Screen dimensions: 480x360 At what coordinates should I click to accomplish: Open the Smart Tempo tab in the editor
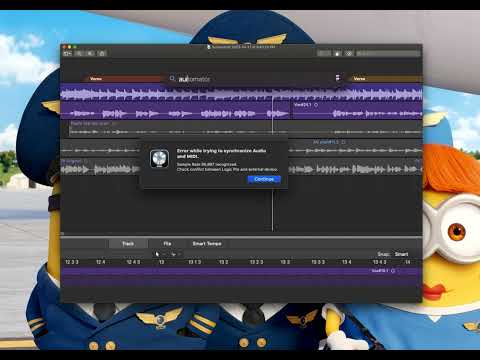pos(207,244)
